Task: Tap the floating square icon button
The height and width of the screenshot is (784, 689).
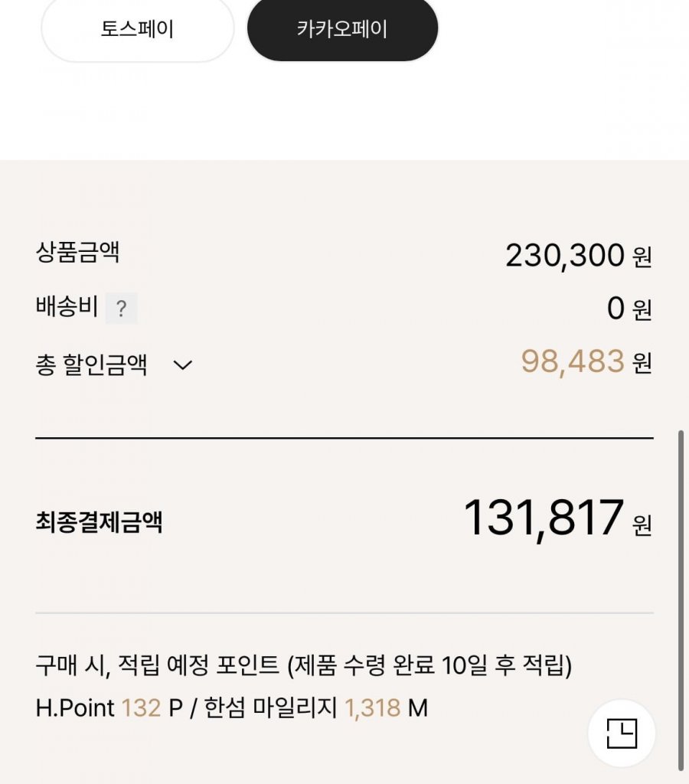Action: 621,733
